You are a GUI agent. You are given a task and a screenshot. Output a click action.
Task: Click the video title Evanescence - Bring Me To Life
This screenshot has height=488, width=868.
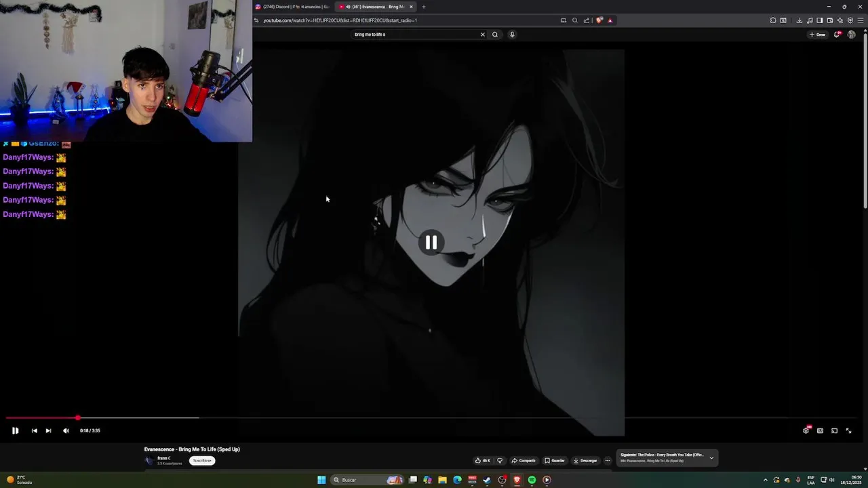coord(192,449)
